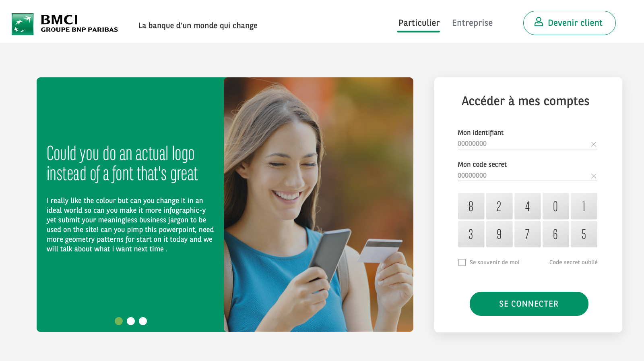Open the Code secret oublié link

pos(573,262)
